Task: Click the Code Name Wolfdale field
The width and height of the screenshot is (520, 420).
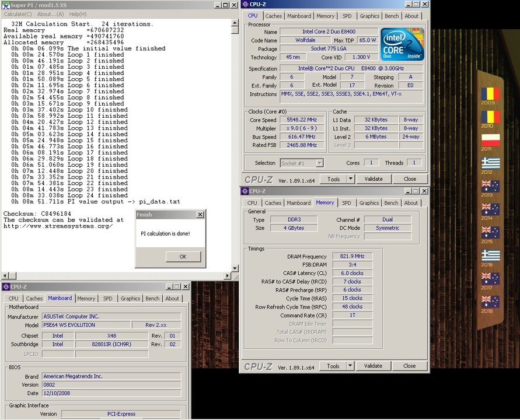Action: (305, 40)
